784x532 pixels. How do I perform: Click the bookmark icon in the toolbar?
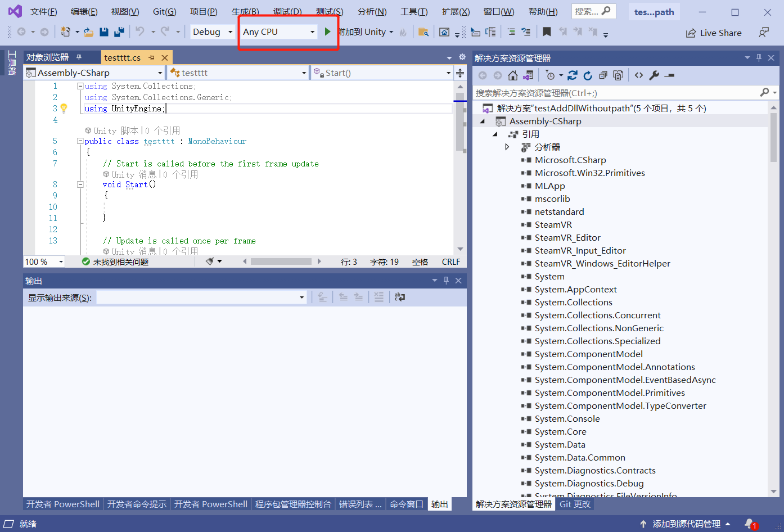click(547, 32)
